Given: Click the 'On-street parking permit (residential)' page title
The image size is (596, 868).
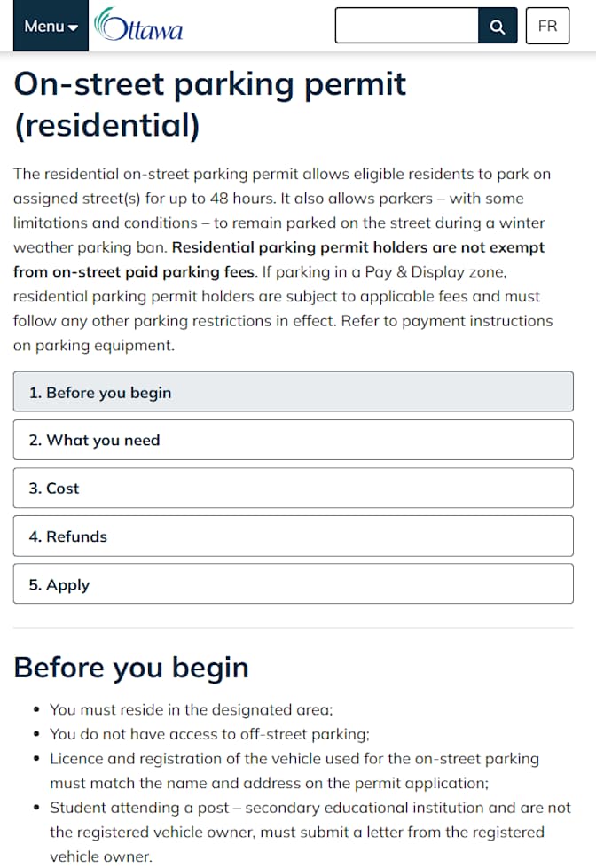Looking at the screenshot, I should coord(210,105).
